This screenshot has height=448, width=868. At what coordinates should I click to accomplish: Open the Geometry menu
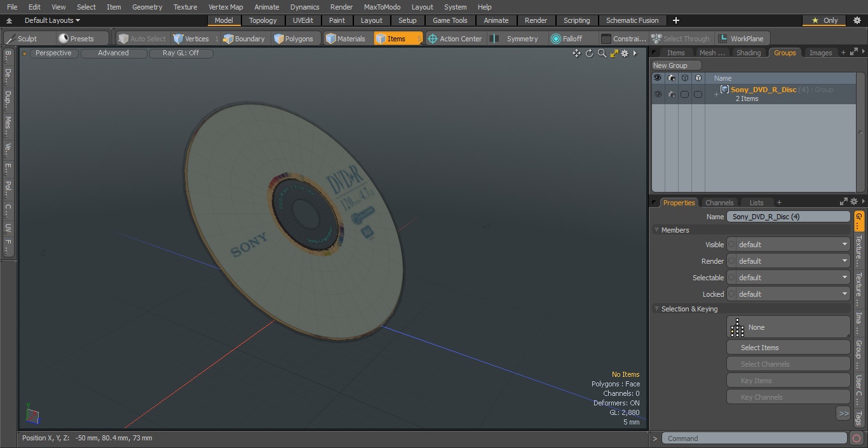tap(147, 7)
